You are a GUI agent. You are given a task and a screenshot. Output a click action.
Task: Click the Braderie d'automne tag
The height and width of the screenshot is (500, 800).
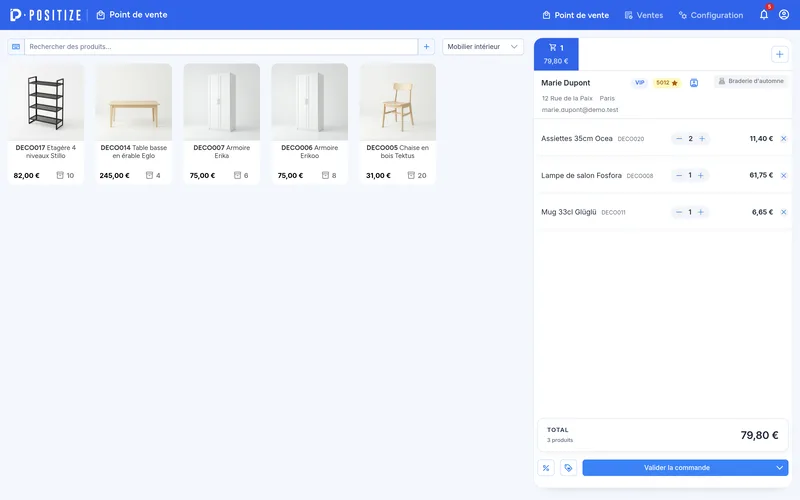(751, 81)
